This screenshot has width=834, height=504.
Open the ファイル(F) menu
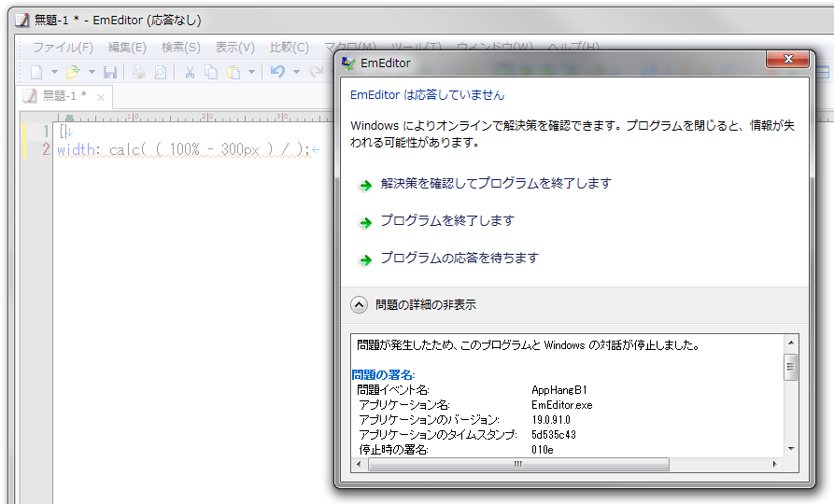point(63,48)
